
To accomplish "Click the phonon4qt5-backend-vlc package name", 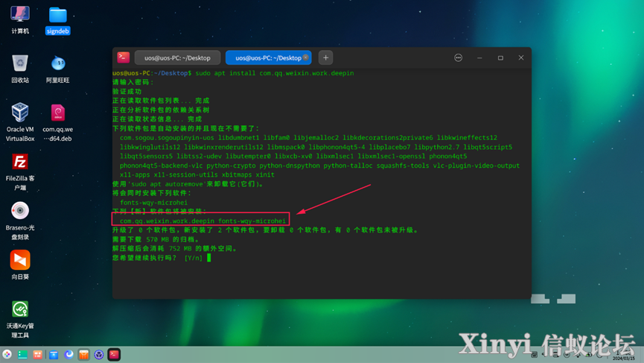I will coord(161,165).
